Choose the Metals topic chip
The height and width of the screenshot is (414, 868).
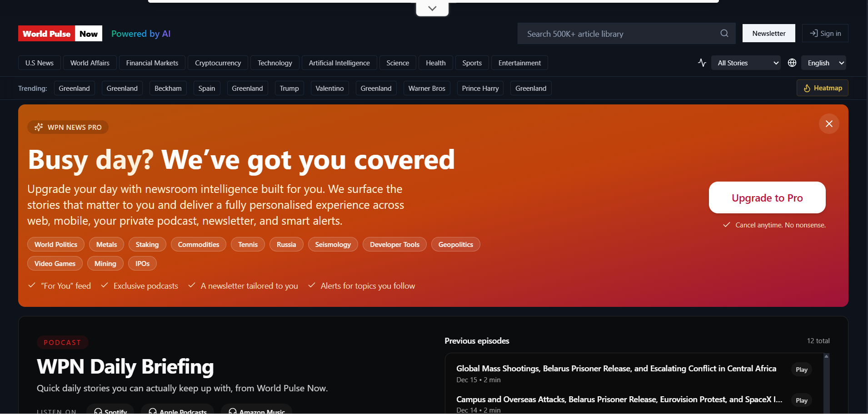point(106,244)
